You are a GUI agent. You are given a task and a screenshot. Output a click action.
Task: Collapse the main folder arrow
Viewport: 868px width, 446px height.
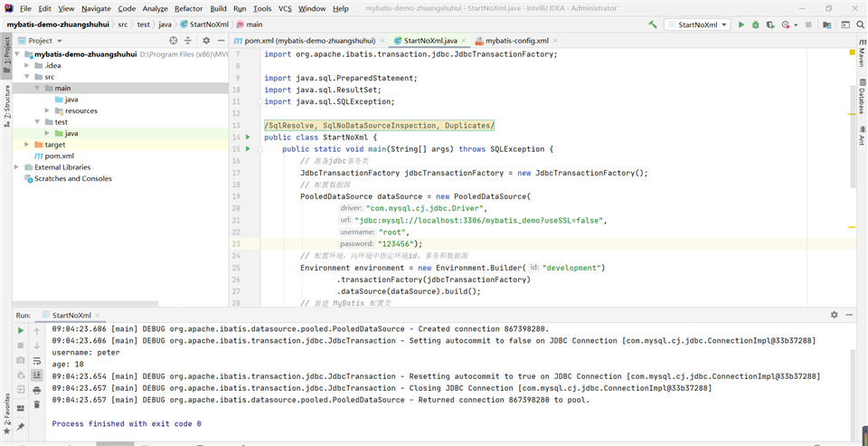37,88
